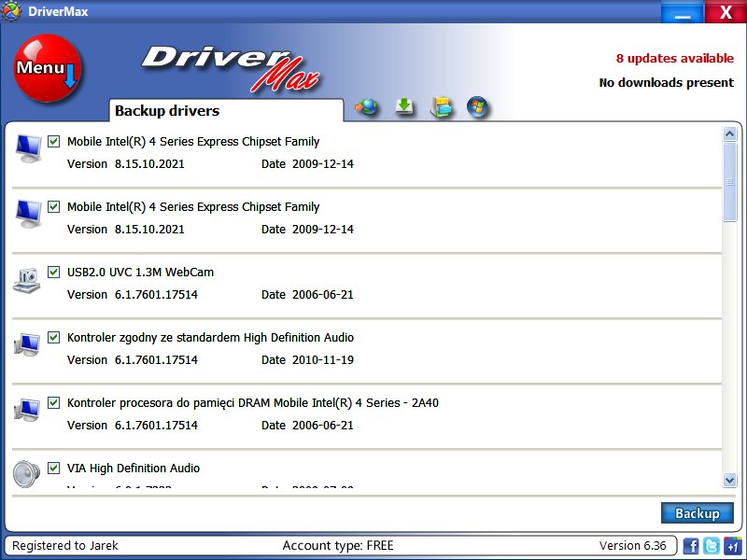Select Kontroler zgodny ze standardem High Definition Audio
Image resolution: width=747 pixels, height=560 pixels.
point(210,337)
